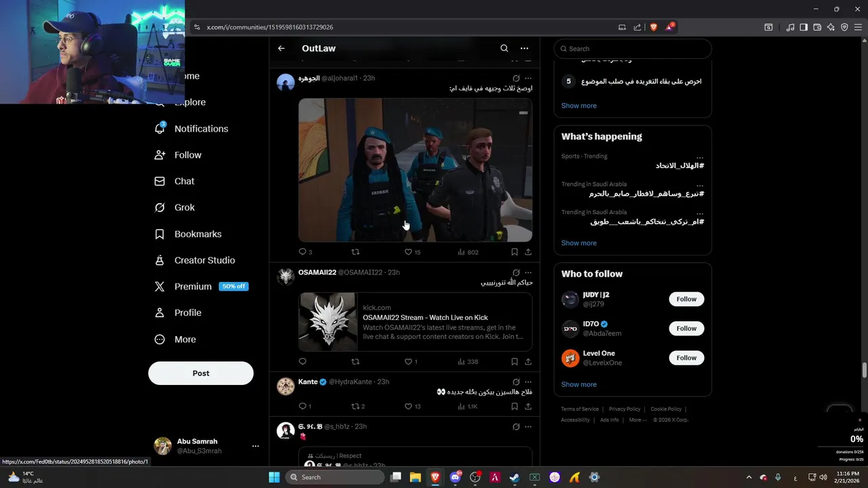The height and width of the screenshot is (488, 868).
Task: Like Kante's post with 13 likes
Action: click(x=412, y=406)
